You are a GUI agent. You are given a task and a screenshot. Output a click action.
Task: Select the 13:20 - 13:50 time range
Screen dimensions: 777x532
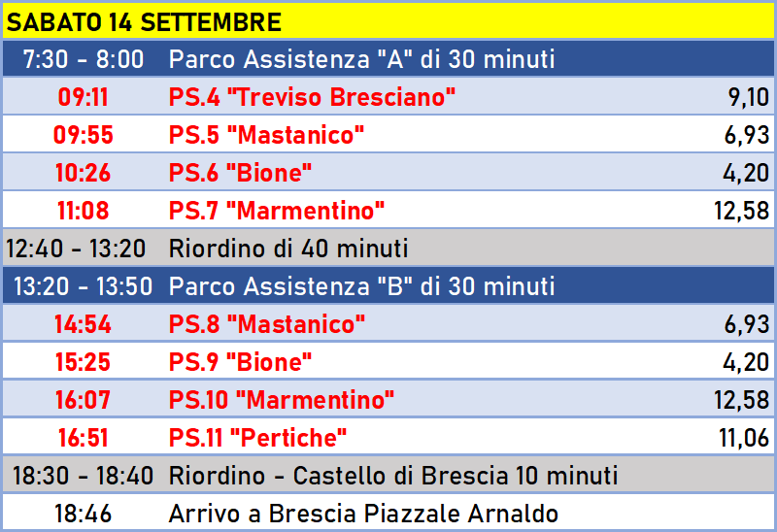pos(83,286)
